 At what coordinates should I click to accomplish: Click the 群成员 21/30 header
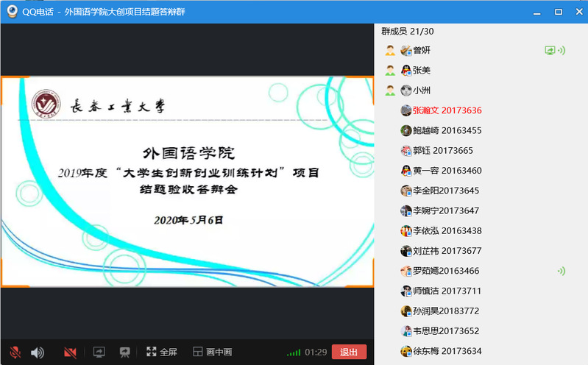pos(407,31)
